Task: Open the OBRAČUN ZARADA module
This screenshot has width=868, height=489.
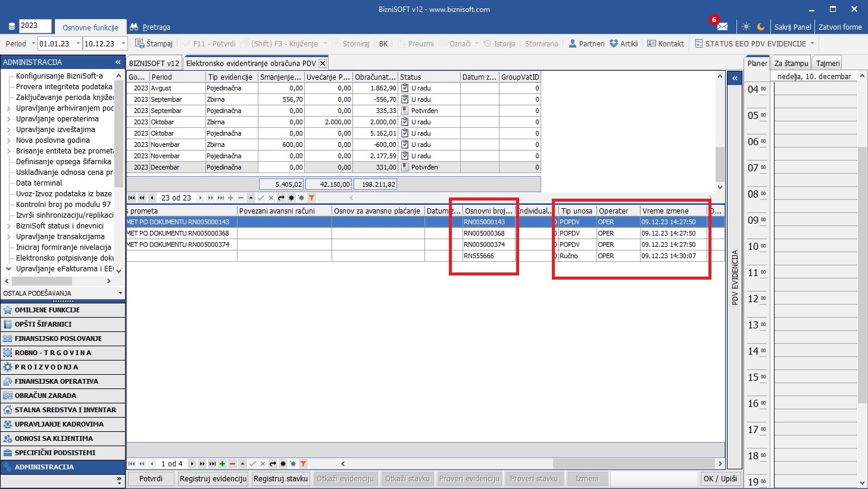Action: pos(63,396)
